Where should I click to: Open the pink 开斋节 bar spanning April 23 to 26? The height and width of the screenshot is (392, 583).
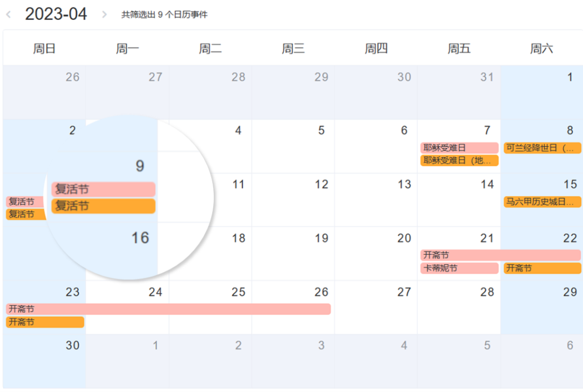click(168, 309)
